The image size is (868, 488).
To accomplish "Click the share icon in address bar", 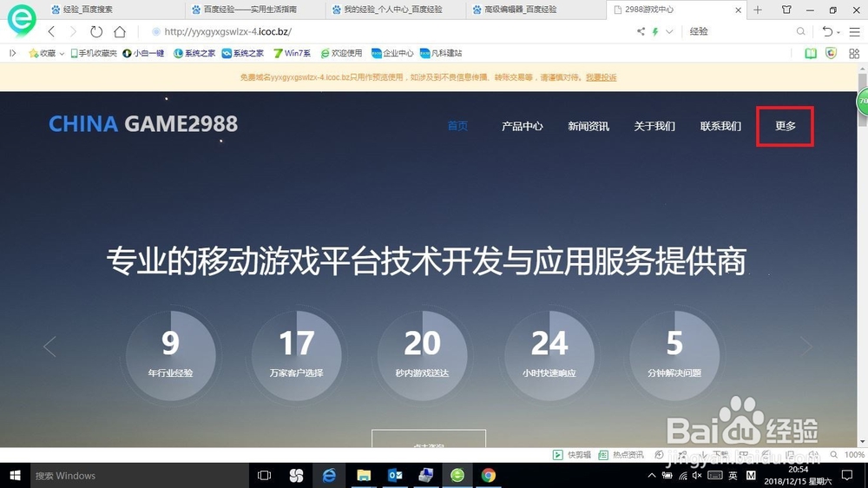I will click(x=641, y=31).
